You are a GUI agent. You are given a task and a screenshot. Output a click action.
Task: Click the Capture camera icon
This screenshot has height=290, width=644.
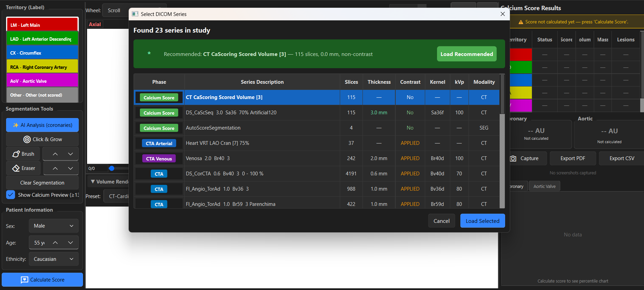[513, 158]
